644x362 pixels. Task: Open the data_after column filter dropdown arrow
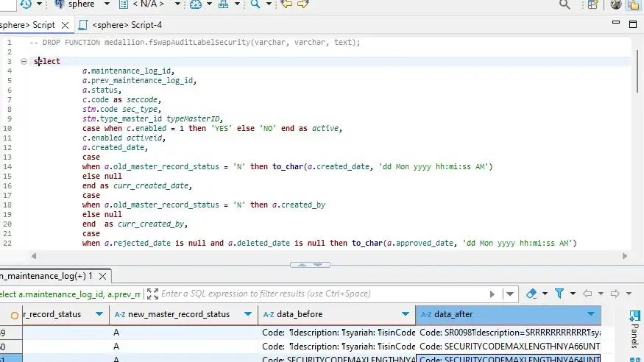tap(590, 314)
